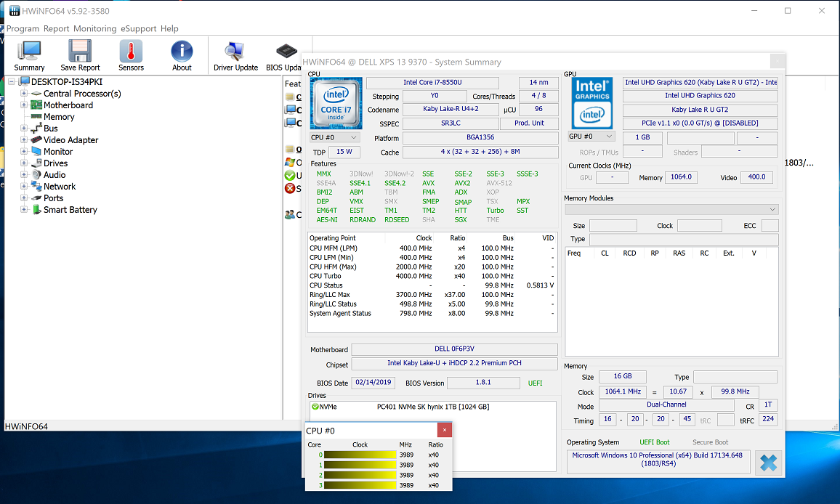The height and width of the screenshot is (504, 840).
Task: Expand the Central Processor(s) node
Action: click(x=23, y=93)
